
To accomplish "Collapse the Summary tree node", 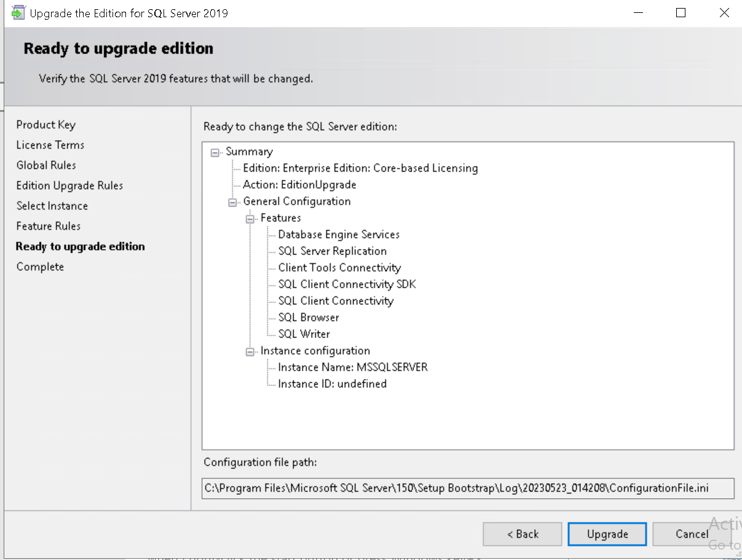I will pos(215,152).
